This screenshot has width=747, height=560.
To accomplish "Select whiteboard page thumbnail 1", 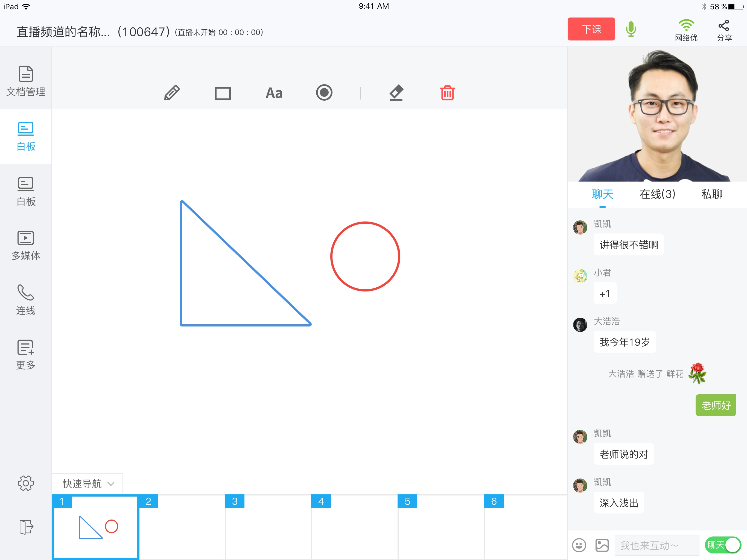I will (96, 527).
